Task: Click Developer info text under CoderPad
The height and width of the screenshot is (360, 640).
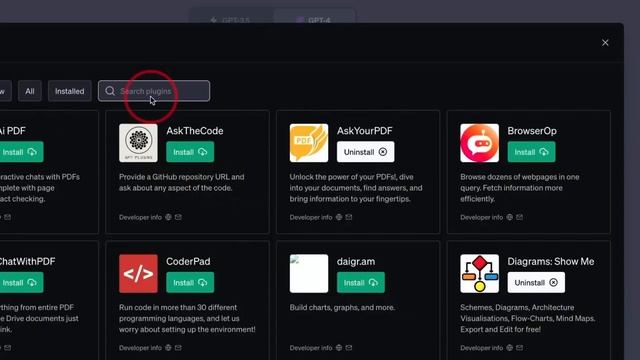Action: [x=140, y=348]
